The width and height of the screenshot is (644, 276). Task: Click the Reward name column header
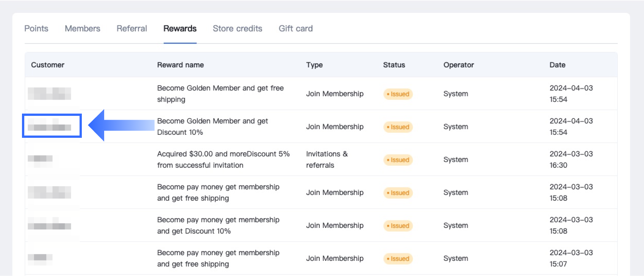tap(180, 65)
